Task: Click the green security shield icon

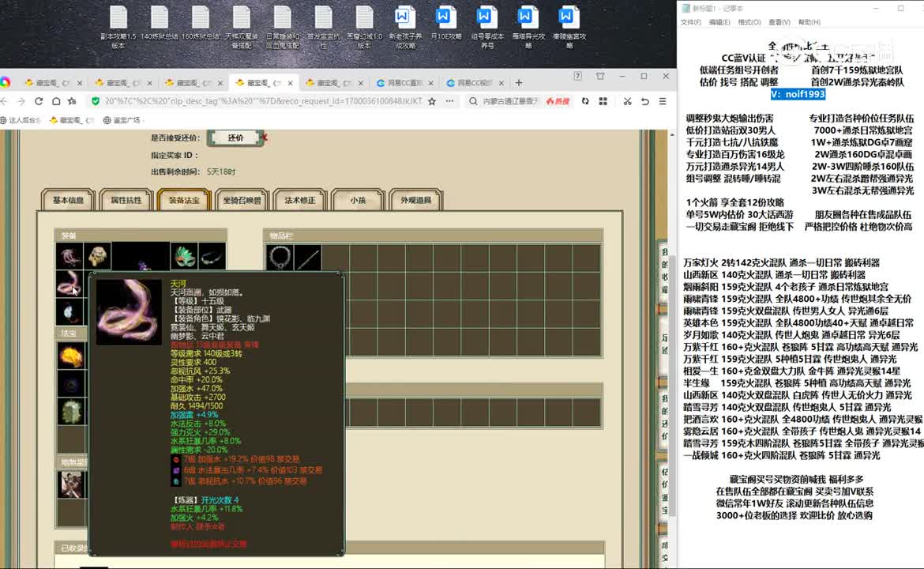Action: (96, 101)
